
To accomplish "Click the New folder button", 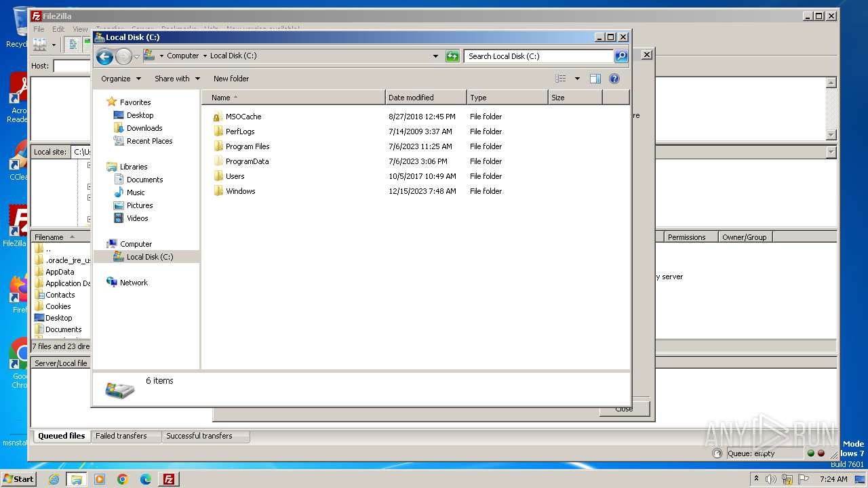I will click(x=231, y=79).
